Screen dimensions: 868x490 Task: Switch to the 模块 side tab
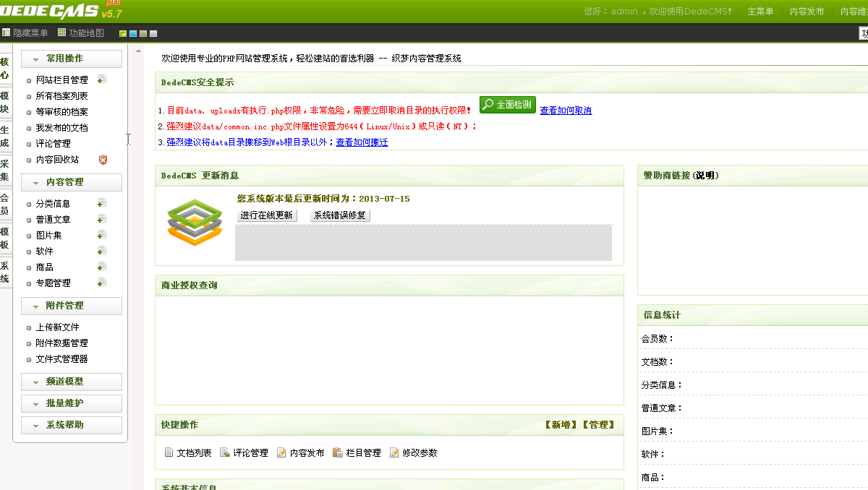(5, 103)
